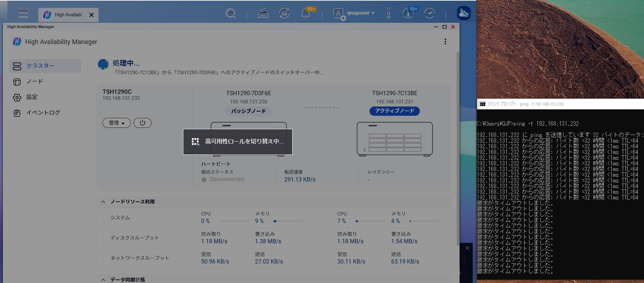Click the cluster power button
This screenshot has width=644, height=283.
[143, 123]
